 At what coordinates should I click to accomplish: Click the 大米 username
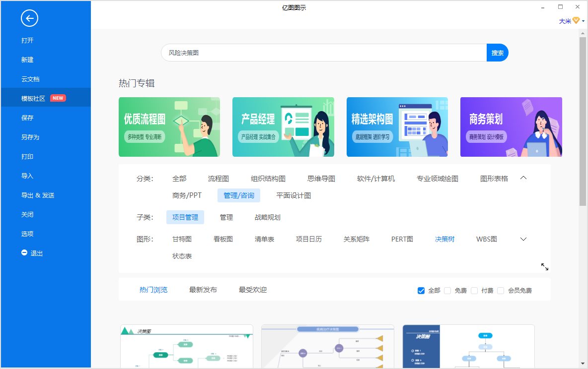tap(565, 21)
